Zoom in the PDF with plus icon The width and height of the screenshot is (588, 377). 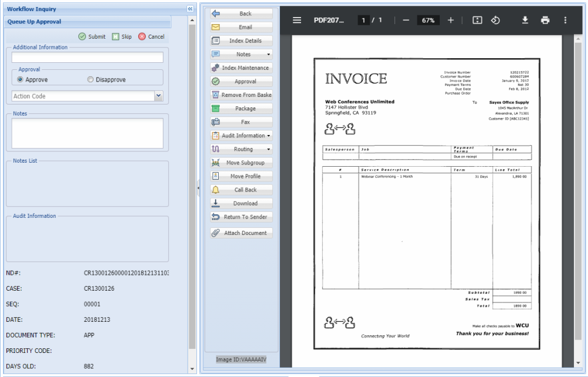coord(451,20)
